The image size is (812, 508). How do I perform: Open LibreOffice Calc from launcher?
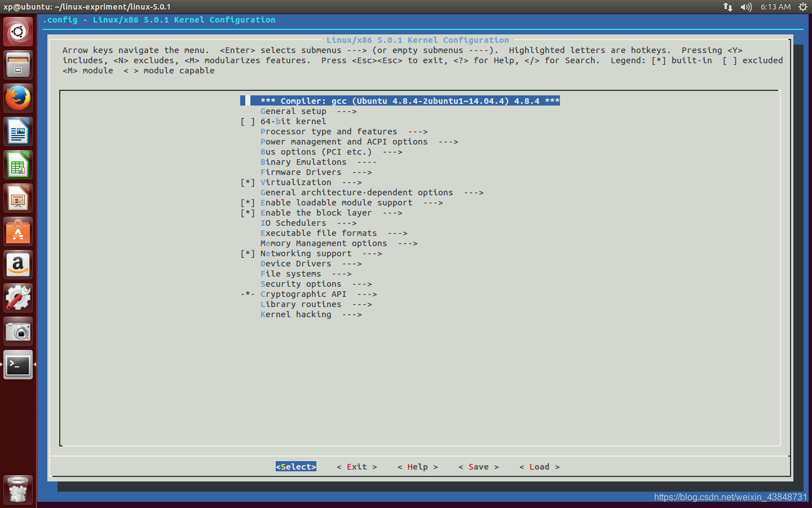pos(18,165)
